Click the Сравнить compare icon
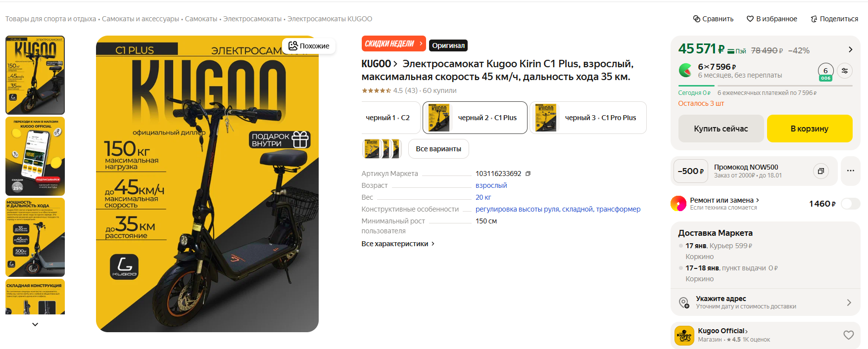 click(696, 19)
